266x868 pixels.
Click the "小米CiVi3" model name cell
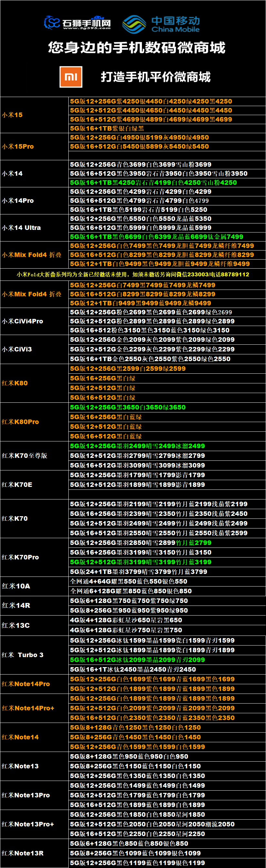click(34, 349)
